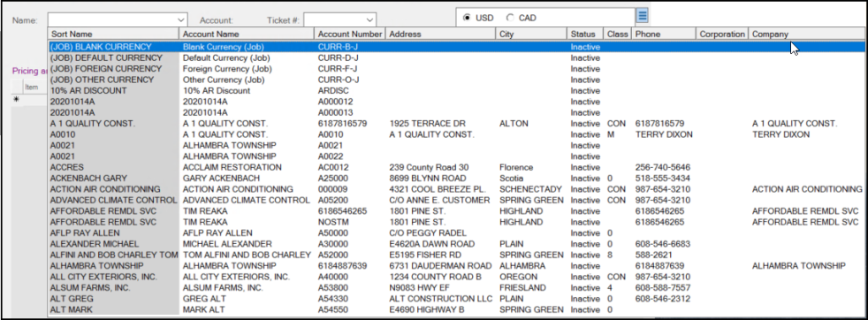
Task: Click phone 256-740-5646
Action: click(662, 167)
